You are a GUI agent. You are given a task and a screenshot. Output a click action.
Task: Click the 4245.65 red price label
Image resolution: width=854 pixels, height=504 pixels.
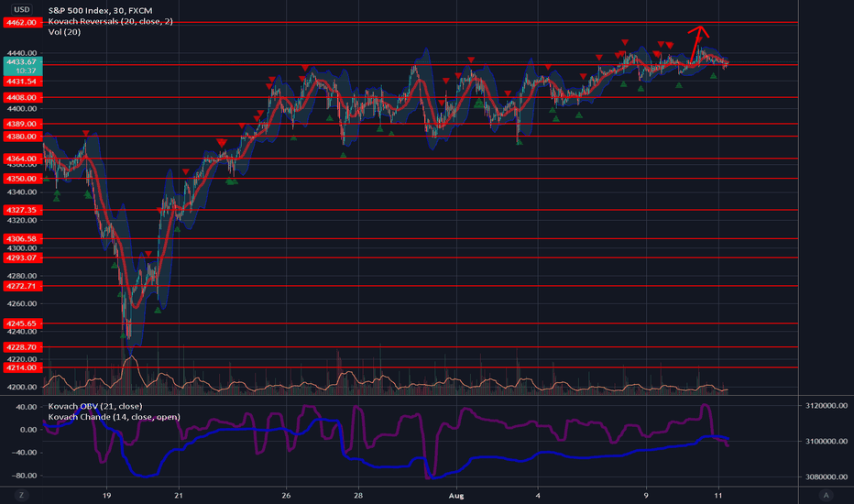[x=22, y=323]
